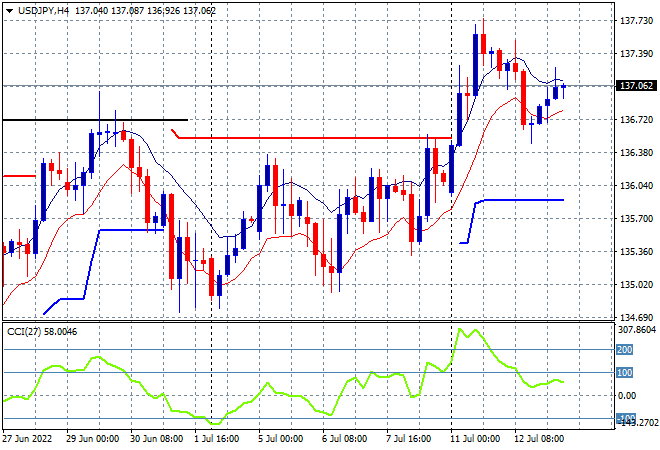This screenshot has height=450, width=660.
Task: Click the 7 Jul 16:00 time label
Action: (x=408, y=439)
